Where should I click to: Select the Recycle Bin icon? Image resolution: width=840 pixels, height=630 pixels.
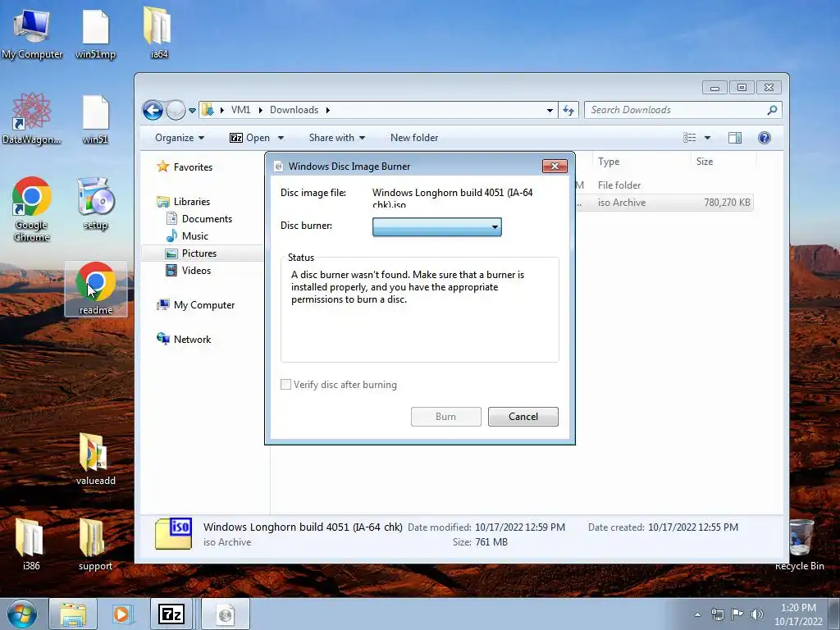click(x=801, y=543)
